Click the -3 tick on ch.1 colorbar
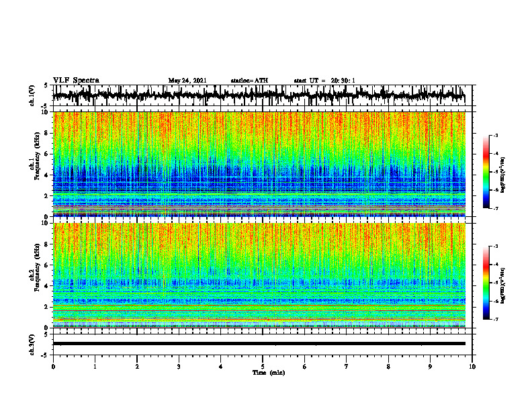 (x=496, y=136)
